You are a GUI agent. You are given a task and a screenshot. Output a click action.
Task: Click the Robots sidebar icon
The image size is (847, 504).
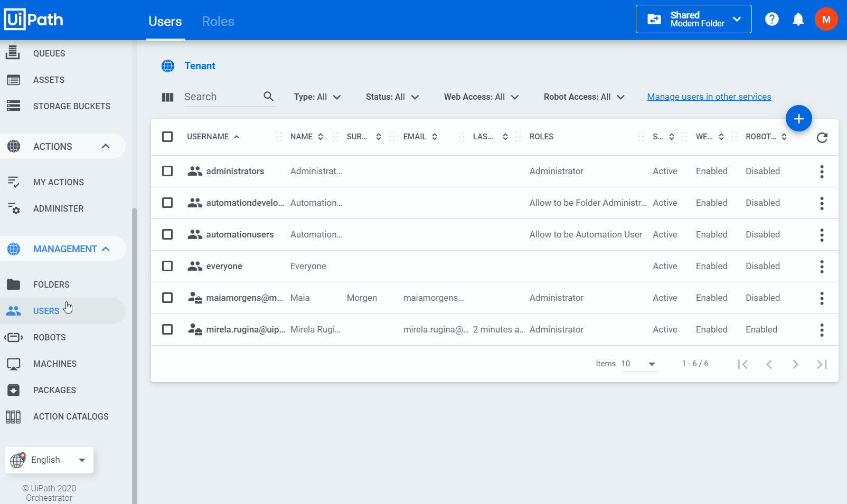point(13,337)
